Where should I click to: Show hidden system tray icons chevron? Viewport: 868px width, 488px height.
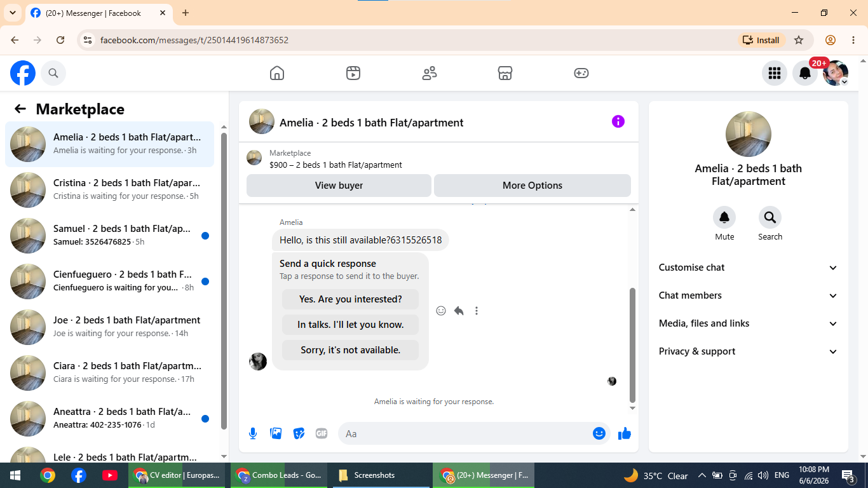click(702, 475)
